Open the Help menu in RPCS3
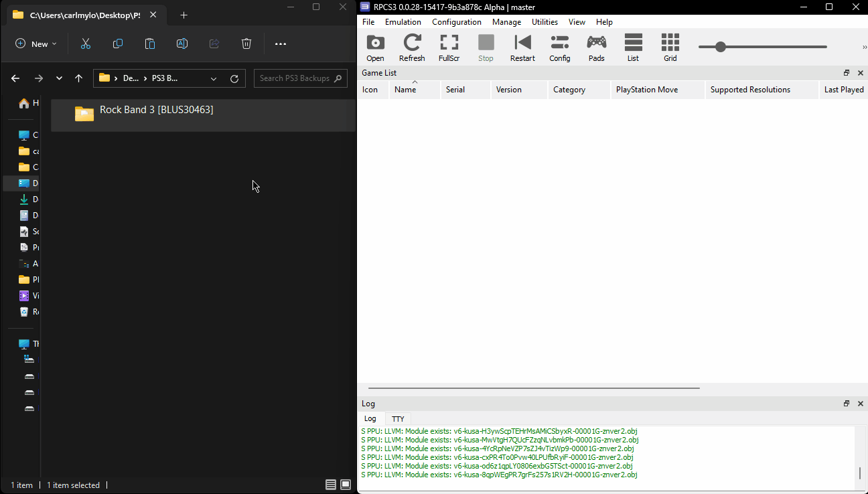868x494 pixels. point(604,22)
